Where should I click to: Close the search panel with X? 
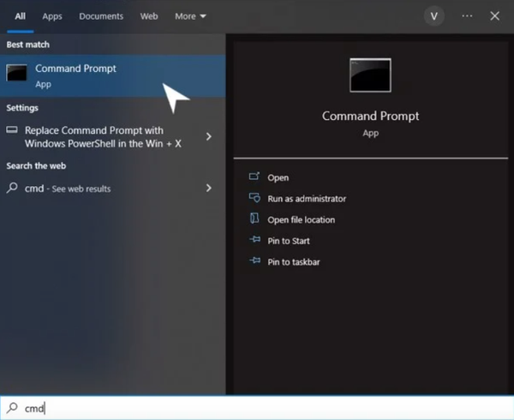click(494, 16)
